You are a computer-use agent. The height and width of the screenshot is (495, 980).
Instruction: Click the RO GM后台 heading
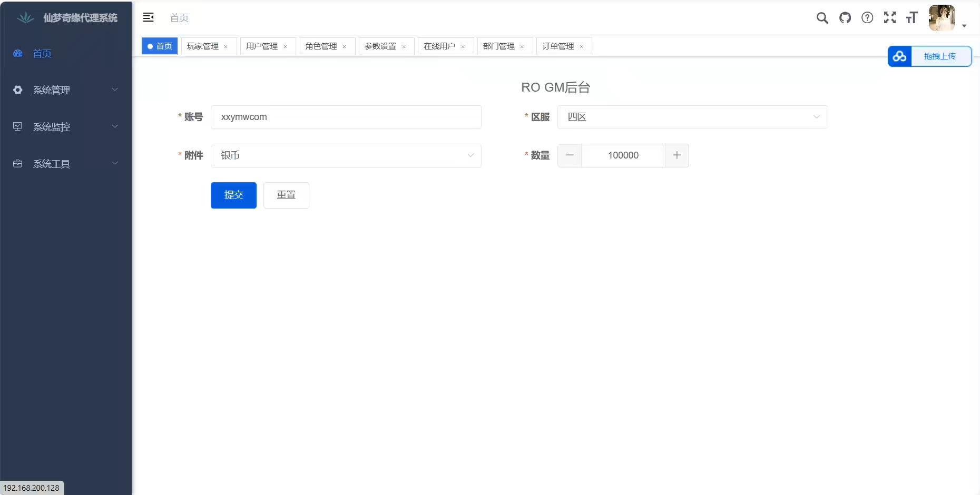pos(556,87)
